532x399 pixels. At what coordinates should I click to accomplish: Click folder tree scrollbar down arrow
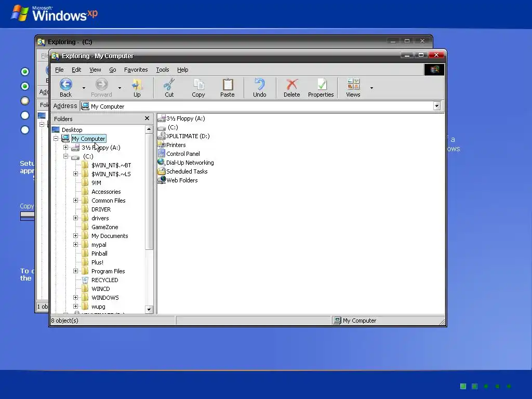tap(149, 310)
